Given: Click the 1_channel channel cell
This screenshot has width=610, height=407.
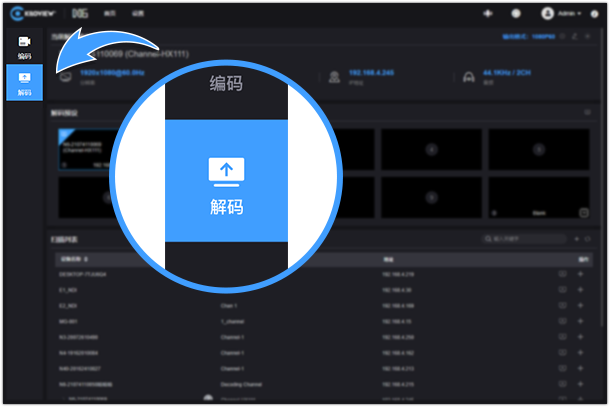Looking at the screenshot, I should click(x=232, y=322).
